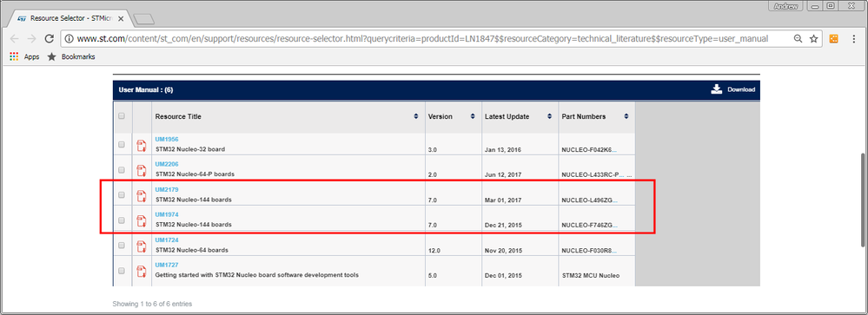Check the box for UM2179 row
This screenshot has width=868, height=315.
point(122,195)
